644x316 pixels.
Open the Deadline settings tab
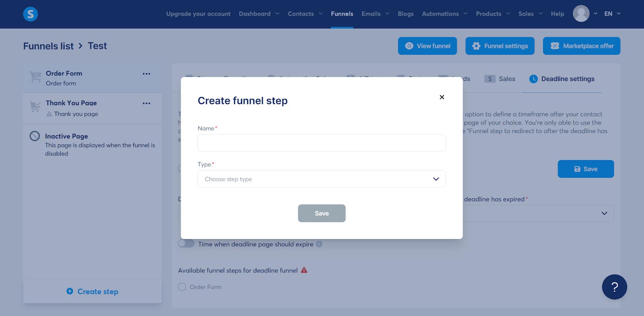(561, 79)
